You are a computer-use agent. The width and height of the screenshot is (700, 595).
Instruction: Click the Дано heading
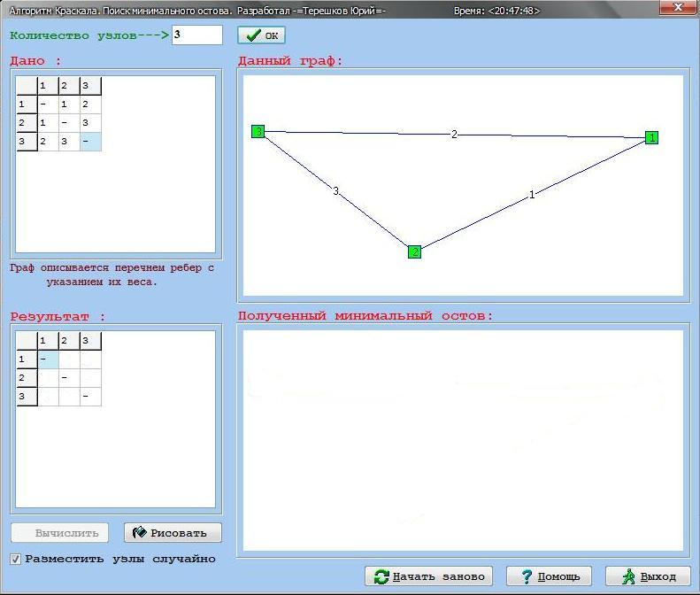point(35,61)
